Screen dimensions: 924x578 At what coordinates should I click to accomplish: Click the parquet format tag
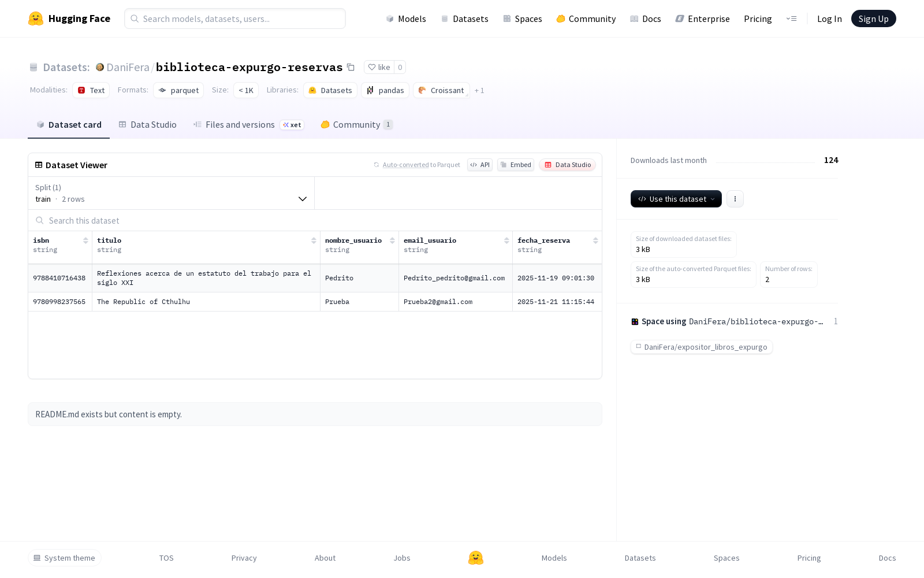pyautogui.click(x=178, y=90)
